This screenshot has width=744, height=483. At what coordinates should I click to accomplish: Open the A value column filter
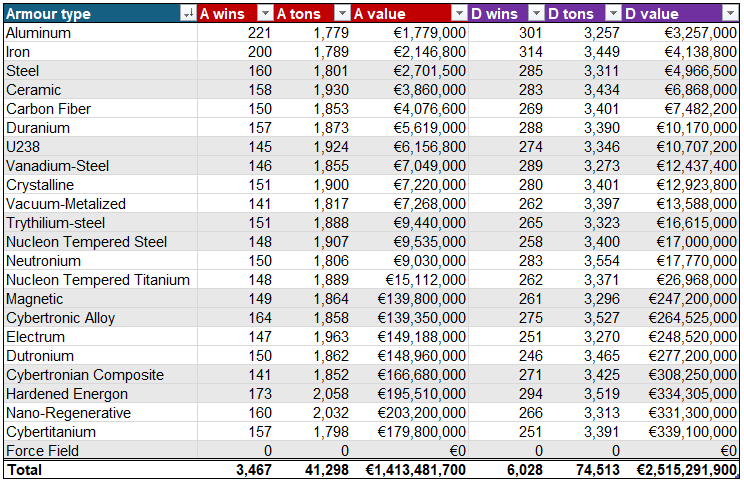coord(459,14)
